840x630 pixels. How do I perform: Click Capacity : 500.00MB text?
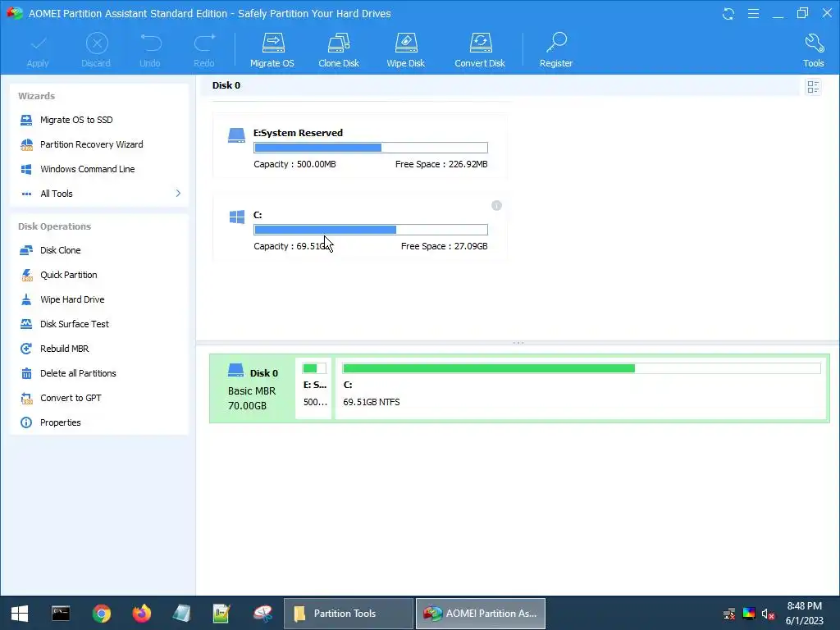click(294, 164)
